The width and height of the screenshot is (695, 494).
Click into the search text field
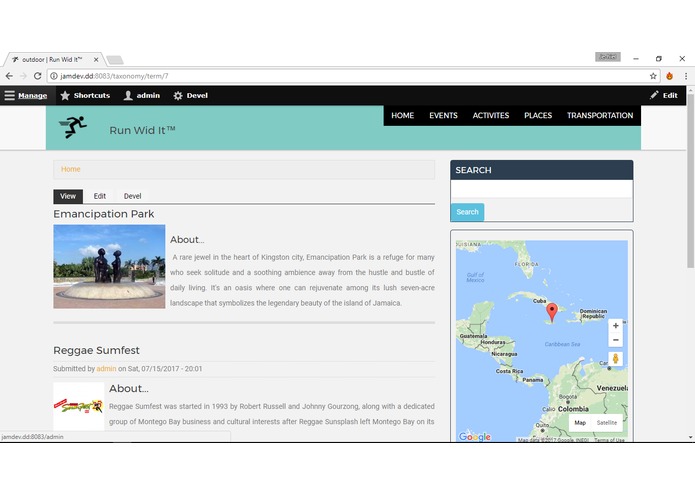click(x=542, y=189)
